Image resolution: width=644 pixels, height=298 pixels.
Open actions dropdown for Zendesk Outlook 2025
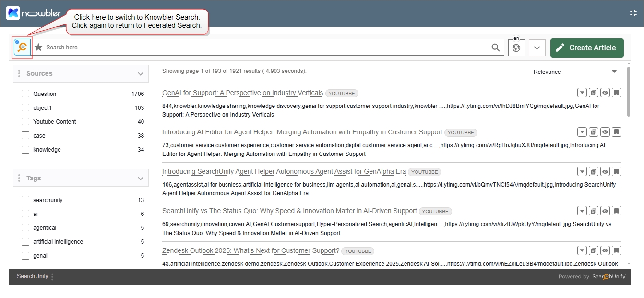click(582, 250)
